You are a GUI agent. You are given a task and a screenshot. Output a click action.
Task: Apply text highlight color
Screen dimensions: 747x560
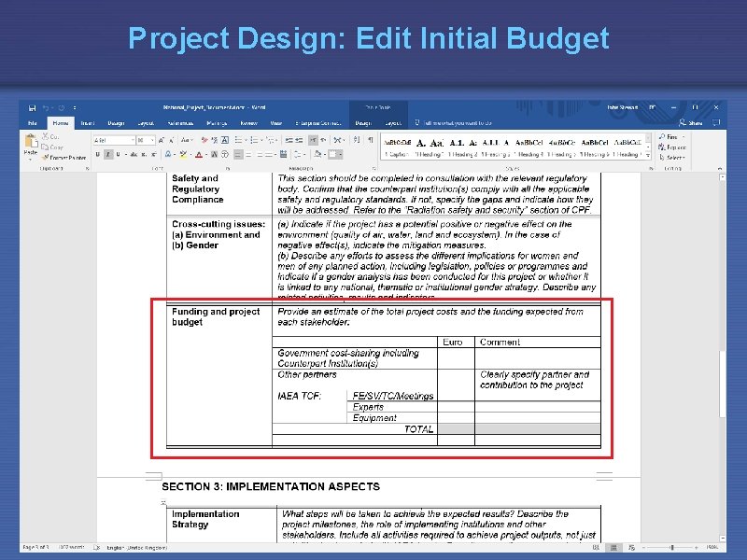182,154
